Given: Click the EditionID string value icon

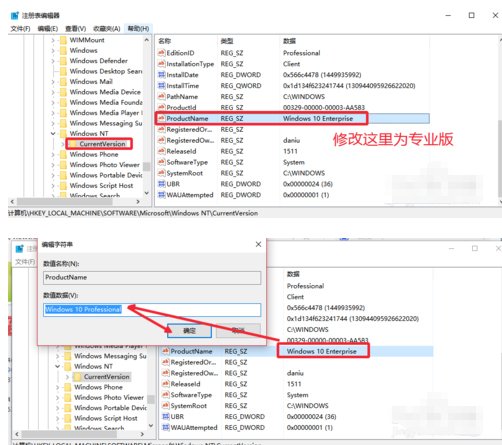Looking at the screenshot, I should [161, 53].
